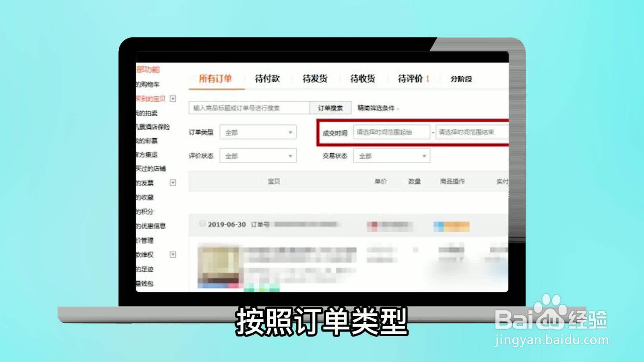This screenshot has height=362, width=644.
Task: Expand the 的发票 sidebar section
Action: 173,183
